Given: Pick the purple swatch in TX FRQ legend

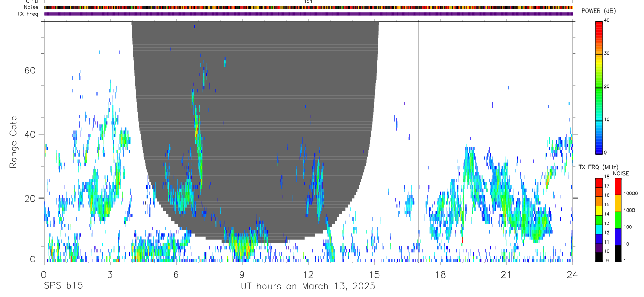Looking at the screenshot, I should (x=598, y=248).
